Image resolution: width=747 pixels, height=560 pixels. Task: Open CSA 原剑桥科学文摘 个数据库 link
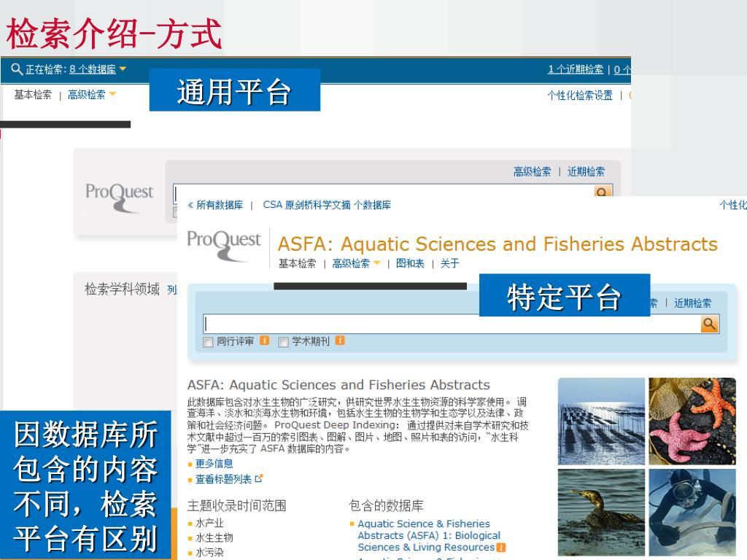coord(327,205)
